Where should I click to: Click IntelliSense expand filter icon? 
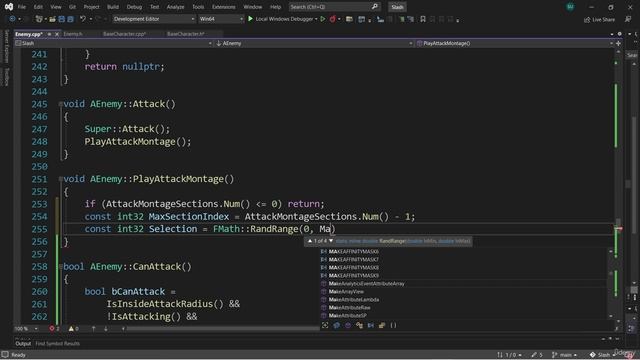pyautogui.click(x=325, y=325)
